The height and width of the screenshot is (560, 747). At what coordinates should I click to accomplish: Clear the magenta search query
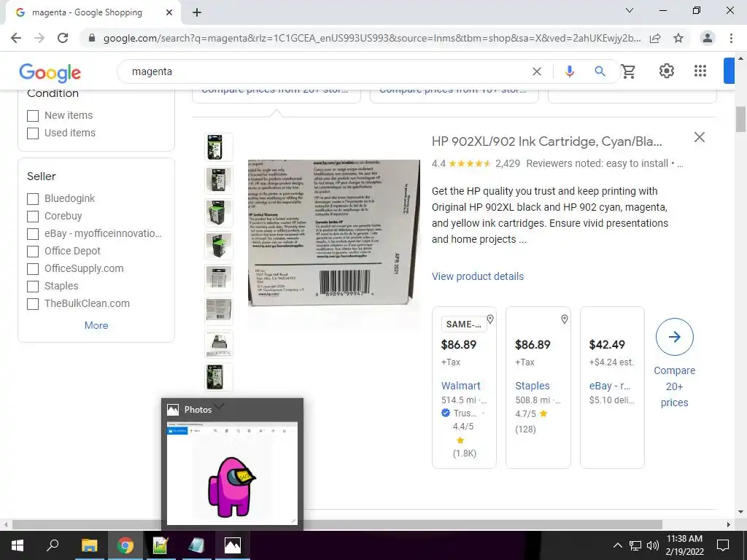pyautogui.click(x=536, y=71)
